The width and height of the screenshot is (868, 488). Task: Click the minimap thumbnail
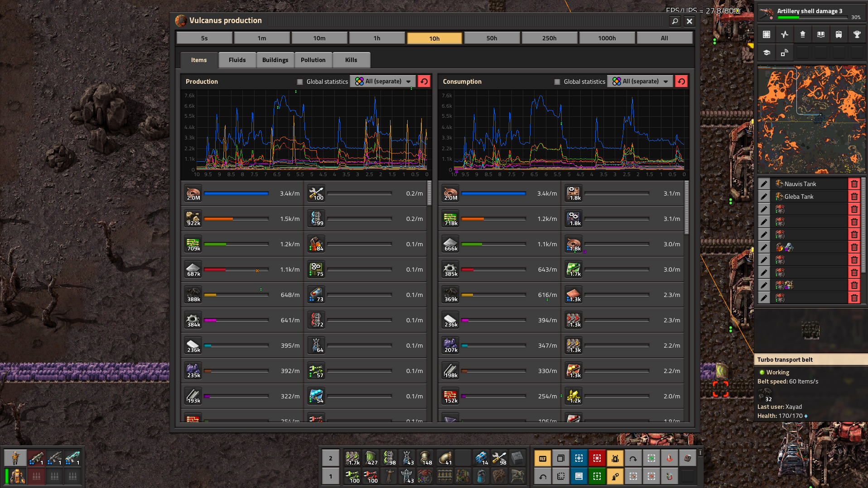(811, 120)
